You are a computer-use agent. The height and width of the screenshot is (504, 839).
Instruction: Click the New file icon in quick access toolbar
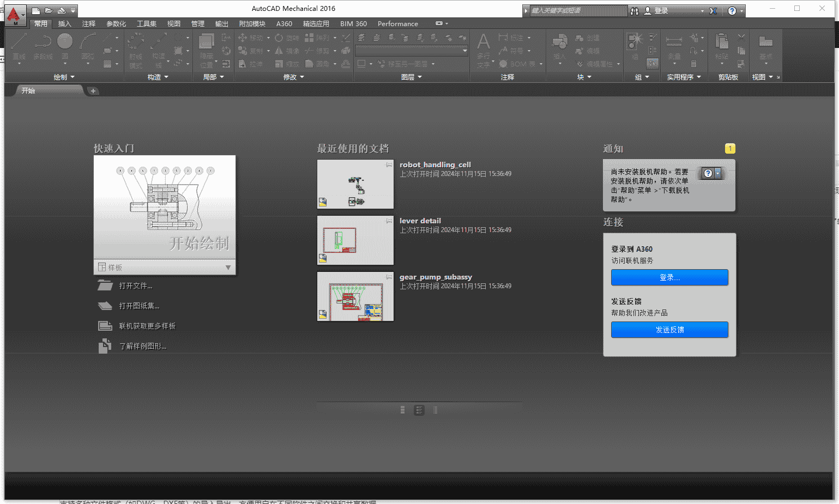click(x=36, y=10)
